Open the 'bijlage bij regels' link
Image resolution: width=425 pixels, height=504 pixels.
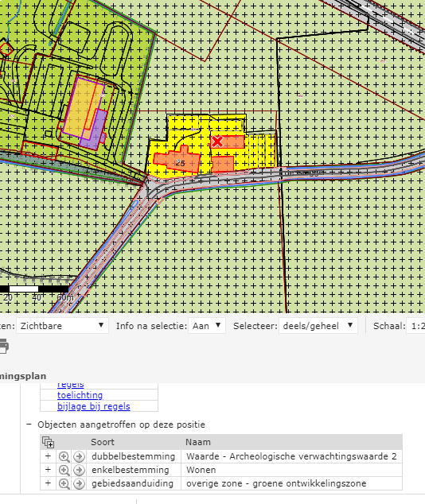(x=94, y=406)
